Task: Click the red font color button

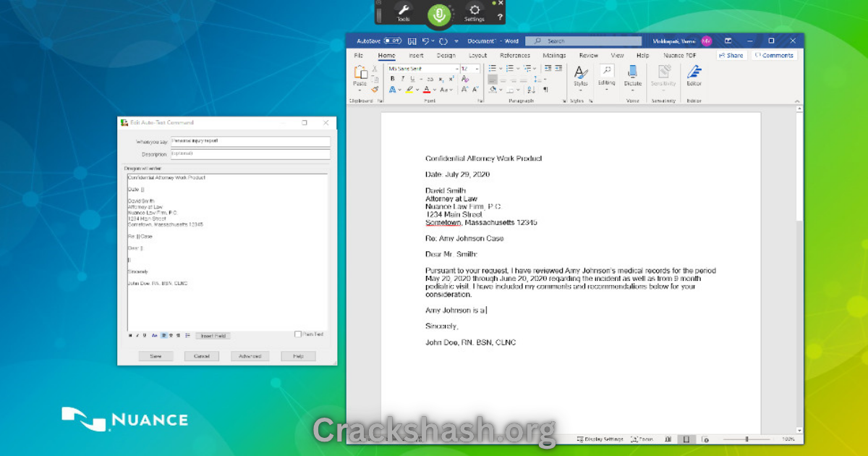Action: pyautogui.click(x=427, y=90)
